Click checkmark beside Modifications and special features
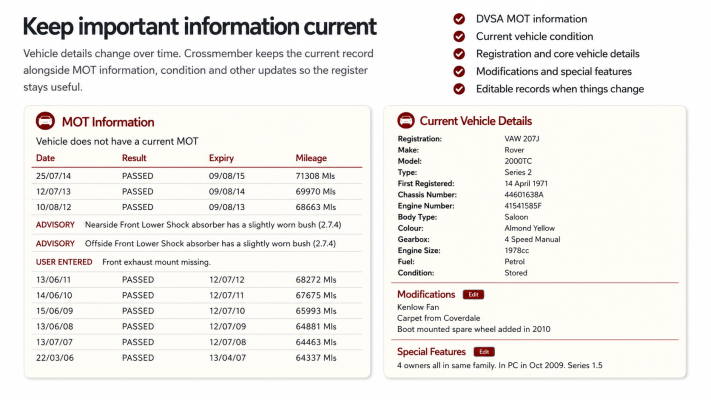 coord(459,71)
